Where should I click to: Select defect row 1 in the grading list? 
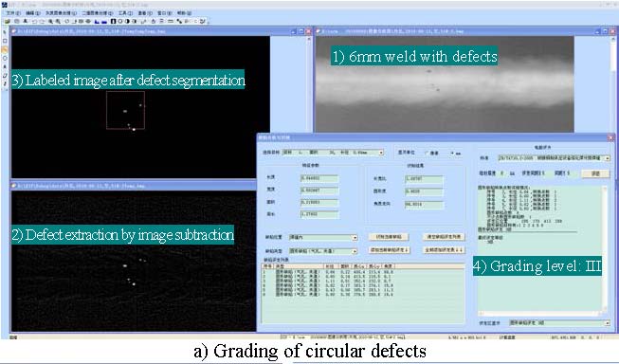(363, 272)
